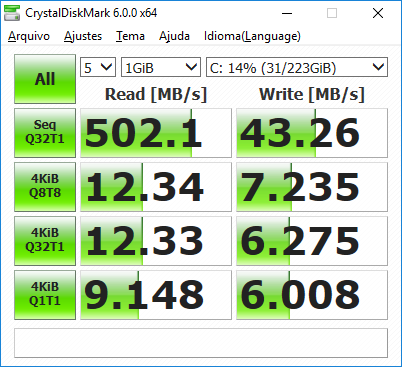Open the Idioma(Language) menu
The image size is (402, 367).
tap(252, 36)
